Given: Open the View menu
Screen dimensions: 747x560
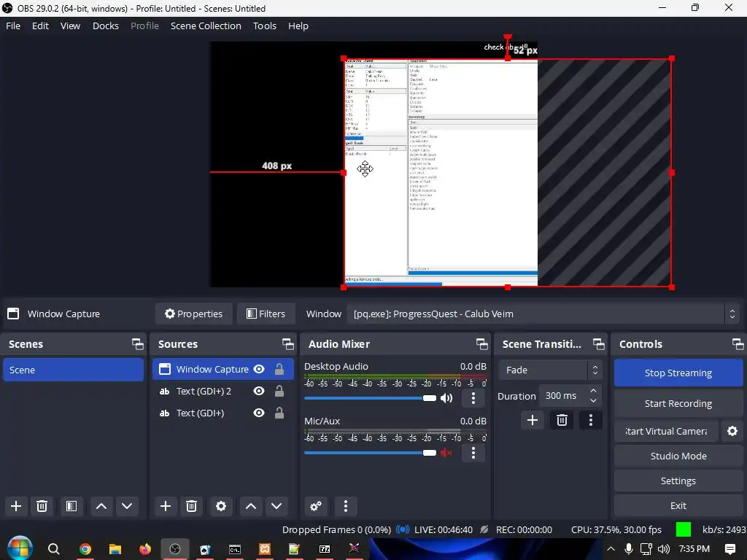Looking at the screenshot, I should [70, 26].
